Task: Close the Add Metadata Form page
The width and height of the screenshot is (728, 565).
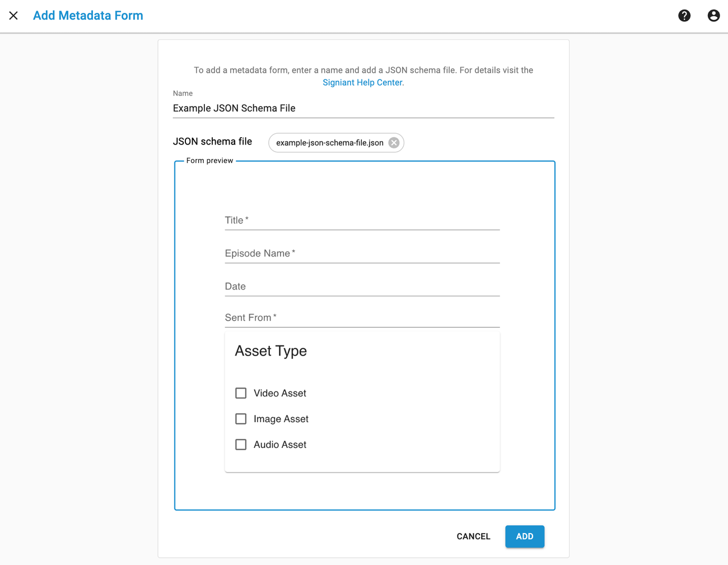Action: pyautogui.click(x=13, y=16)
